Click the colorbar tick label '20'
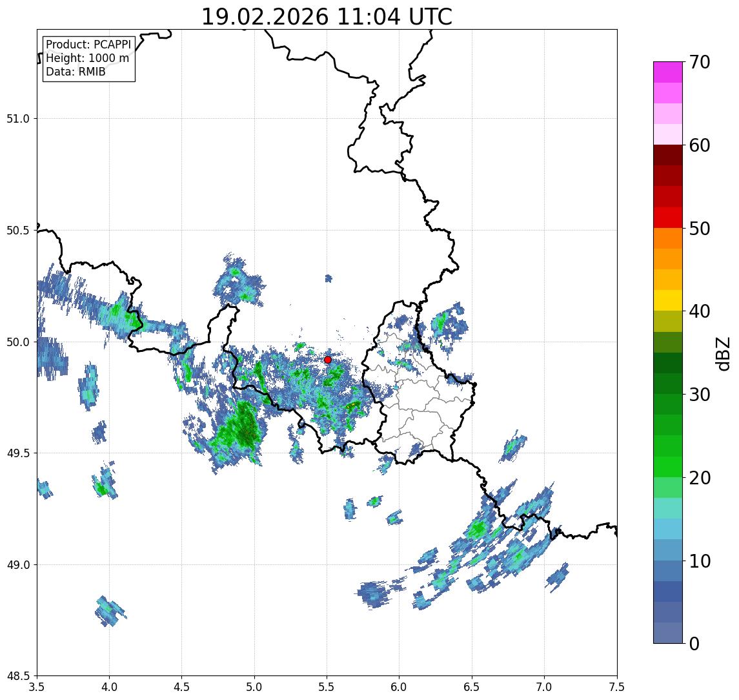 click(700, 478)
